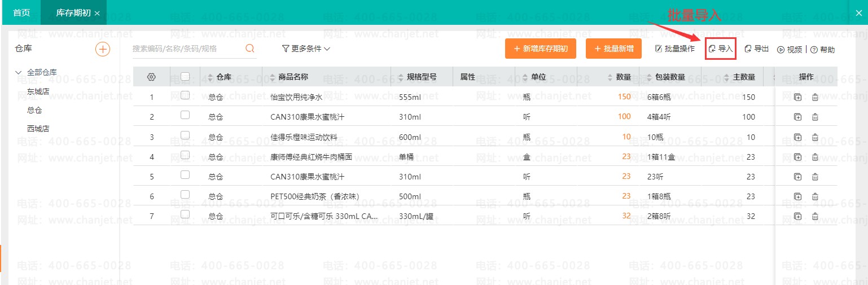The image size is (868, 285).
Task: Click trash icon for row 6 PET500经典奶茶
Action: pos(815,196)
